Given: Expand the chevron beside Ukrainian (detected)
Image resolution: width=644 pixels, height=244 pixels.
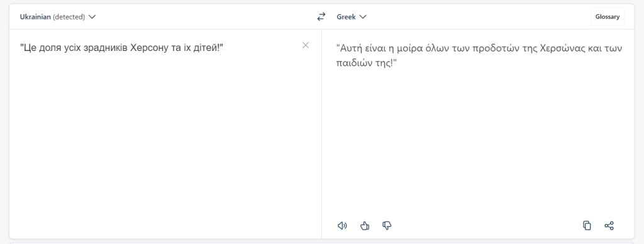Looking at the screenshot, I should [x=92, y=17].
